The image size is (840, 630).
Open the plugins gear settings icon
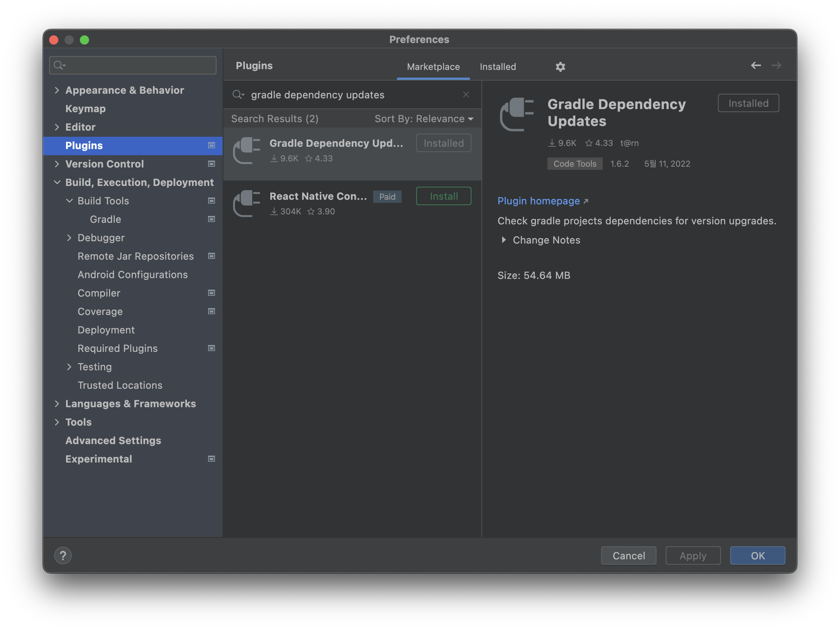[560, 67]
